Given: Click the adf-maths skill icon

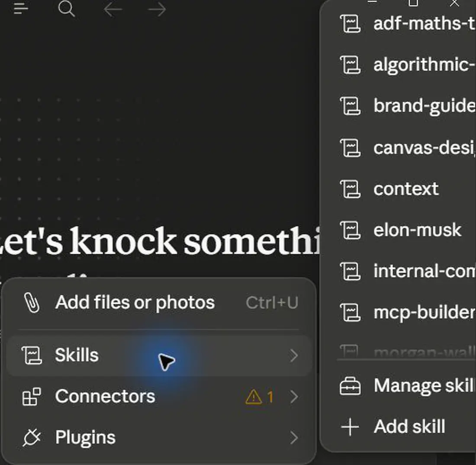Looking at the screenshot, I should [x=351, y=24].
